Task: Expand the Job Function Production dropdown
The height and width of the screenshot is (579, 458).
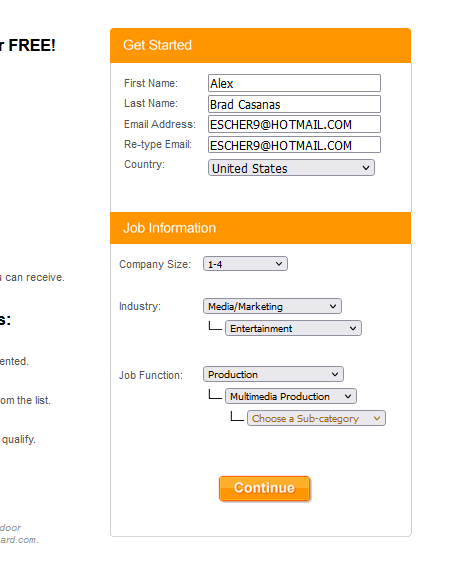Action: (273, 374)
